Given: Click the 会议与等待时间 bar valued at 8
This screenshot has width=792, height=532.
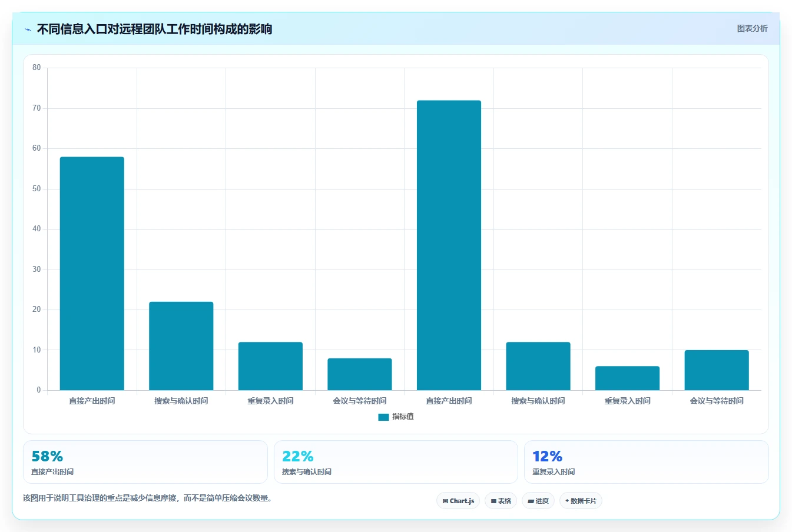Looking at the screenshot, I should point(360,374).
